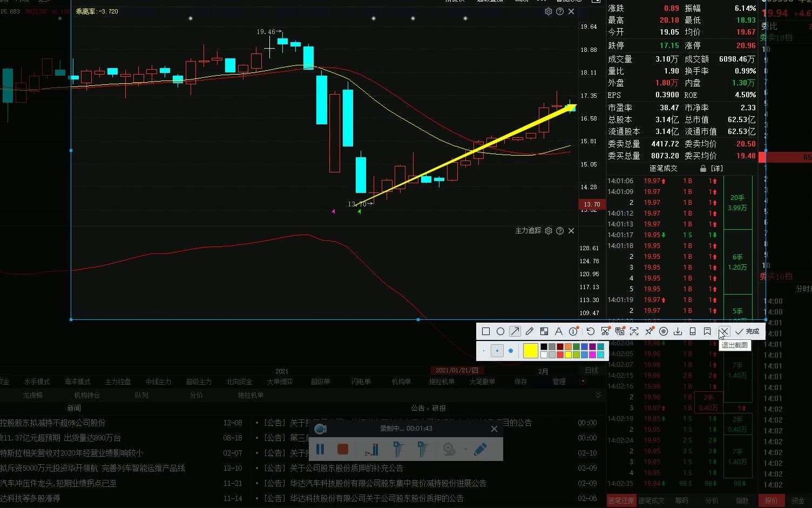Select the 筹码 bottom tab
The image size is (812, 508).
coord(681,500)
